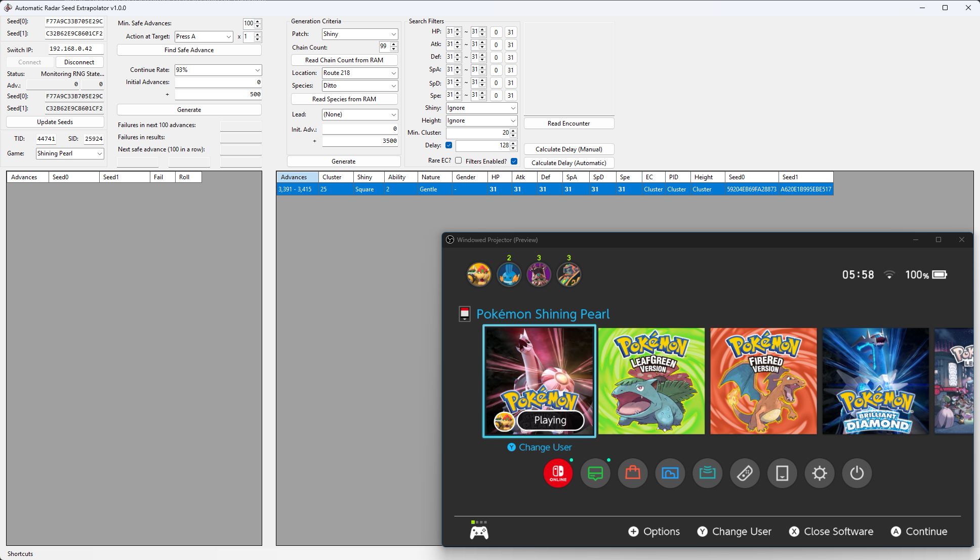Open the Switch Controllers icon

(x=745, y=473)
